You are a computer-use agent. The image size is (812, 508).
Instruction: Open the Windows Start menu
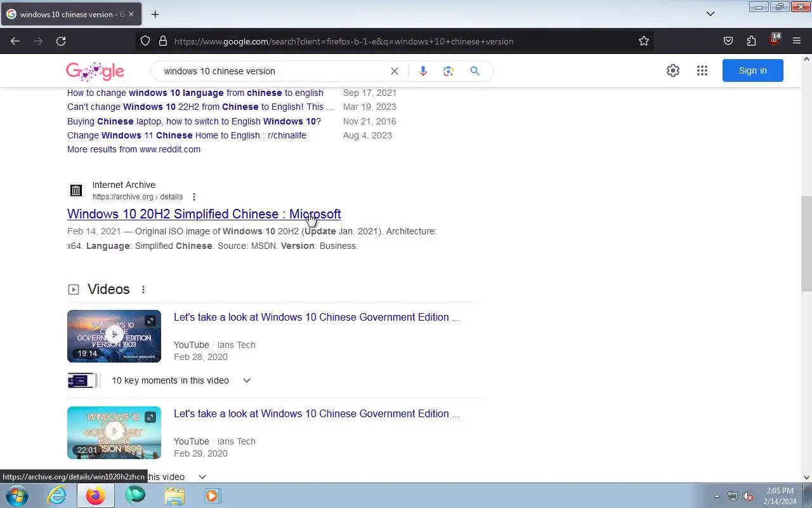[x=17, y=495]
